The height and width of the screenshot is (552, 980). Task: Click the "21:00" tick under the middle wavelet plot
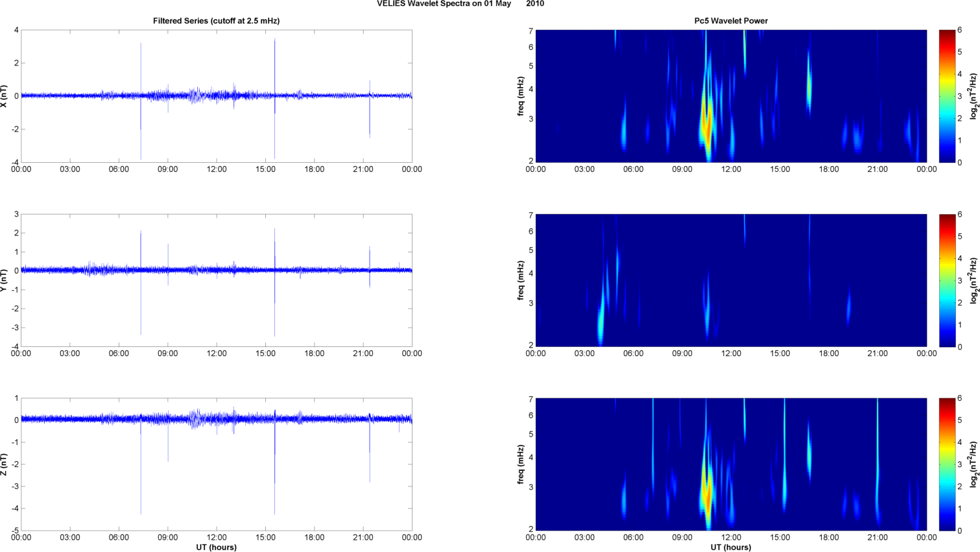878,354
